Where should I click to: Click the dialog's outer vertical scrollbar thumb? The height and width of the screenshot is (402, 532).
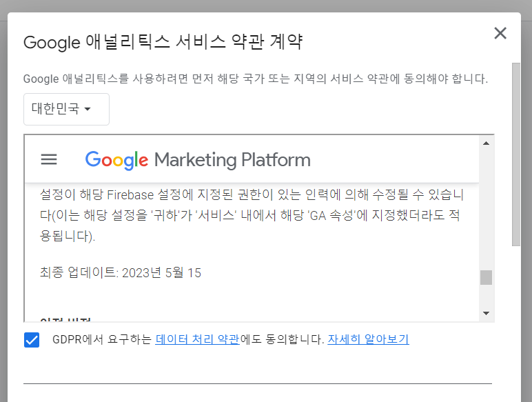pos(515,154)
